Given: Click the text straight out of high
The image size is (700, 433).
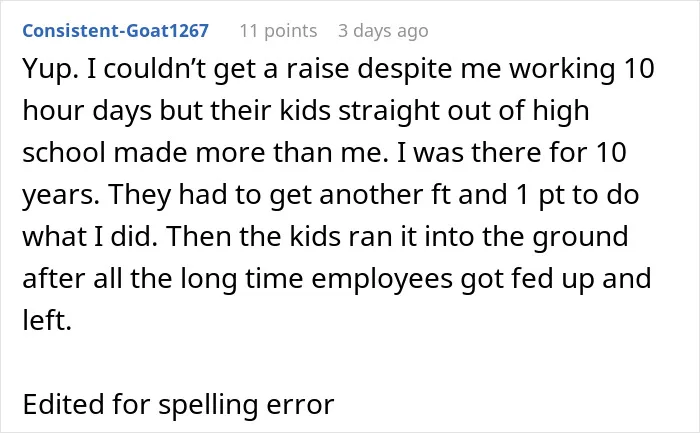Looking at the screenshot, I should tap(464, 111).
